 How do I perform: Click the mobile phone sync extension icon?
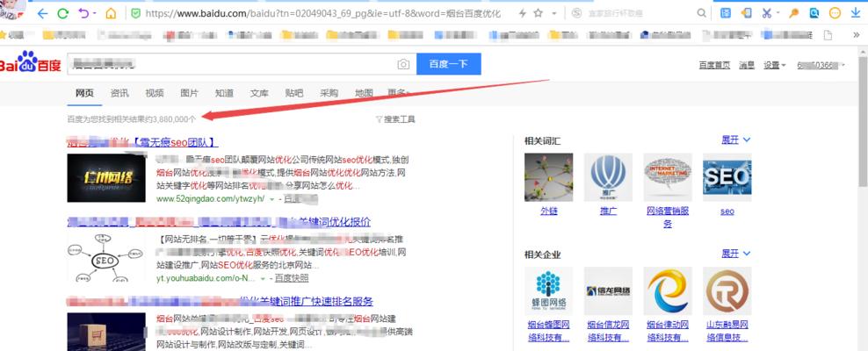747,13
